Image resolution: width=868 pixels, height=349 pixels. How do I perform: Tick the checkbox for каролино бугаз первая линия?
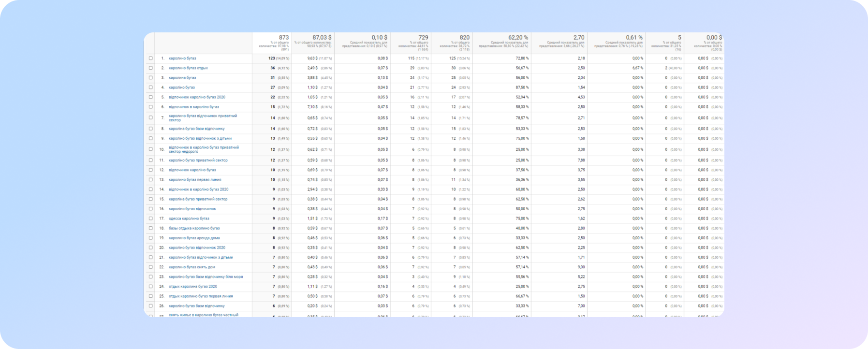click(x=150, y=180)
